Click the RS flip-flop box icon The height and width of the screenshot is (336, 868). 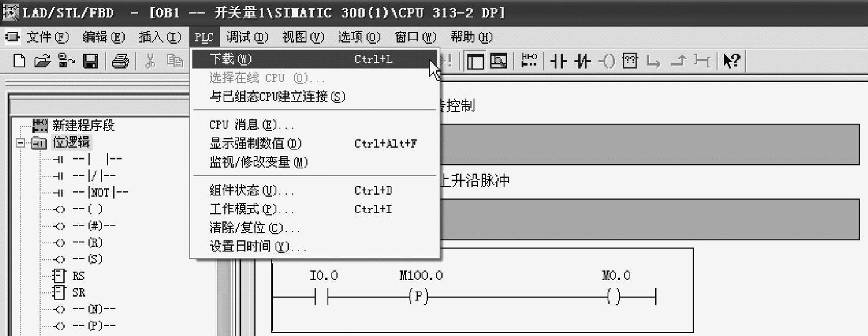[59, 276]
